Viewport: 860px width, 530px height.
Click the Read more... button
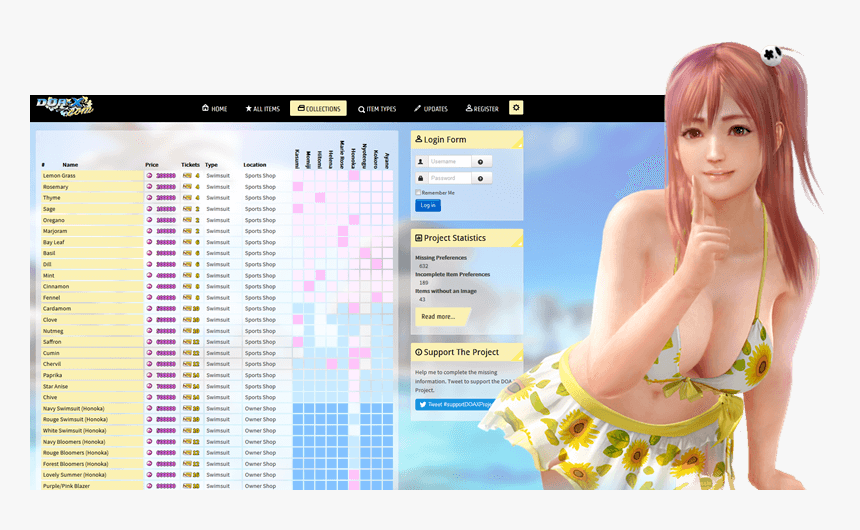tap(441, 317)
